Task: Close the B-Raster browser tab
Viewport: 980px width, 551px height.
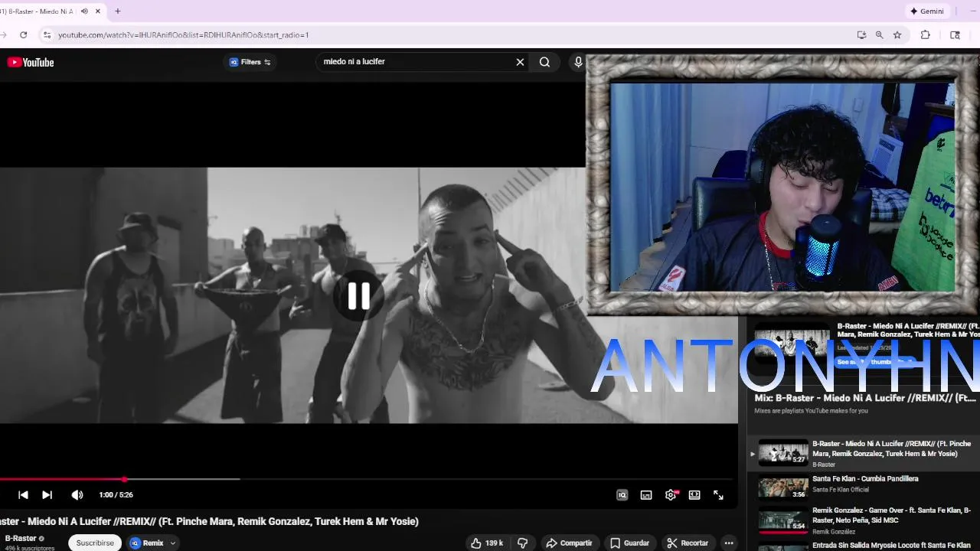Action: (98, 11)
